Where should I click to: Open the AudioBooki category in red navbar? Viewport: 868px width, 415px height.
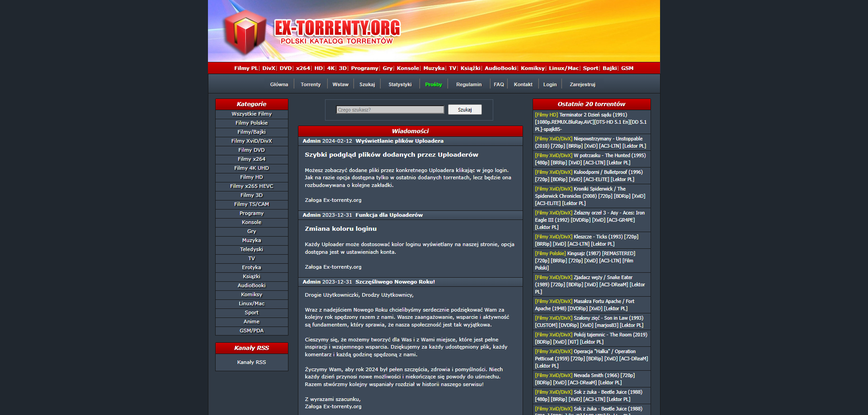coord(500,68)
